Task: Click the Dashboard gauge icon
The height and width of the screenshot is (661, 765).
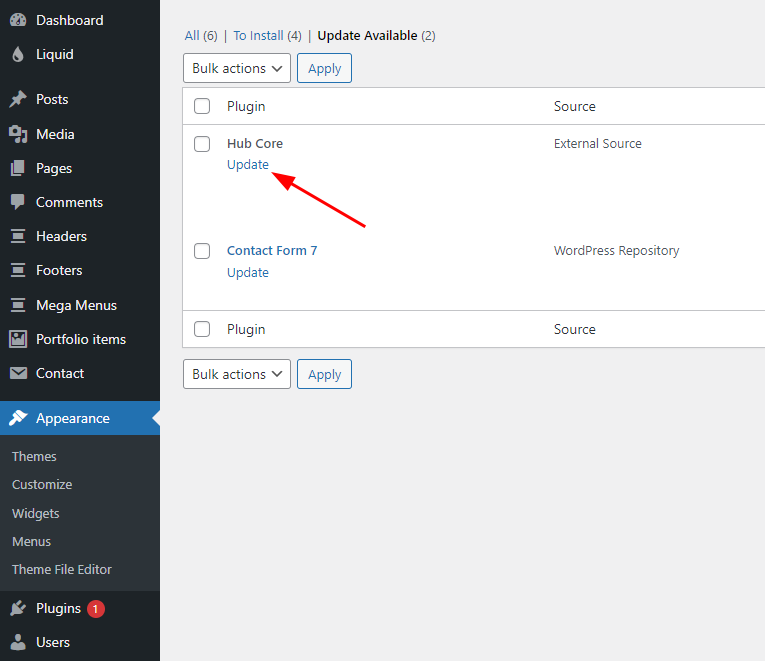Action: tap(18, 20)
